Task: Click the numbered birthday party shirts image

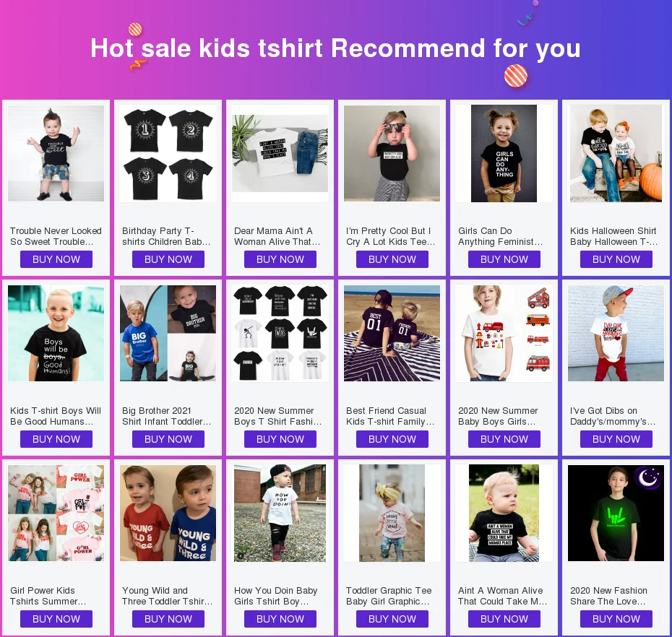Action: pyautogui.click(x=168, y=153)
